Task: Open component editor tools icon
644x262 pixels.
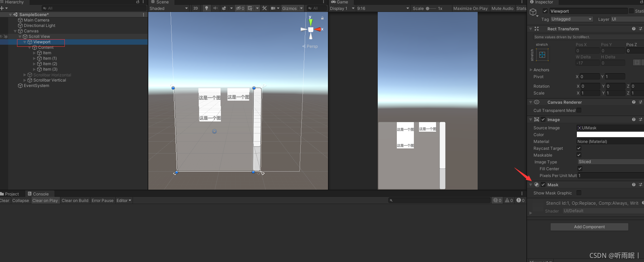Action: pyautogui.click(x=265, y=9)
